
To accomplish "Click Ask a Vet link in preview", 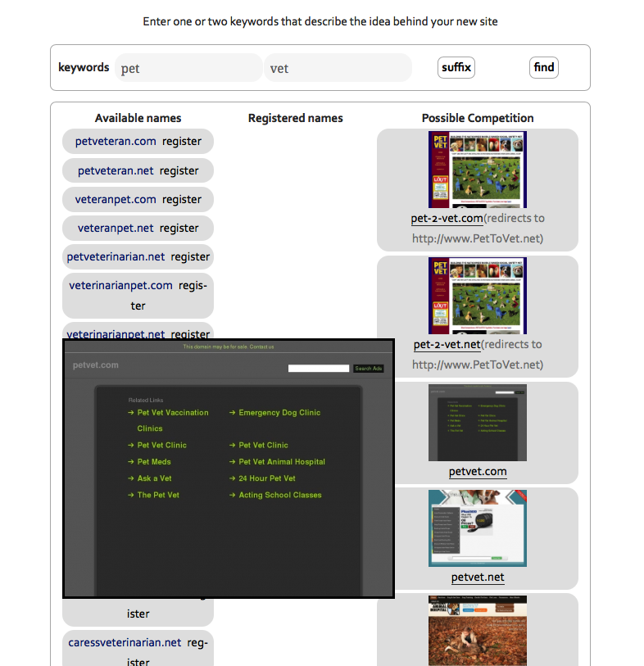I will click(x=154, y=478).
